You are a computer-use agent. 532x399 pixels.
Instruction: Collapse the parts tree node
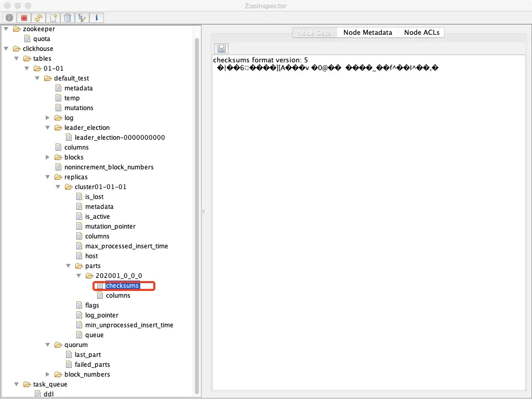coord(69,265)
